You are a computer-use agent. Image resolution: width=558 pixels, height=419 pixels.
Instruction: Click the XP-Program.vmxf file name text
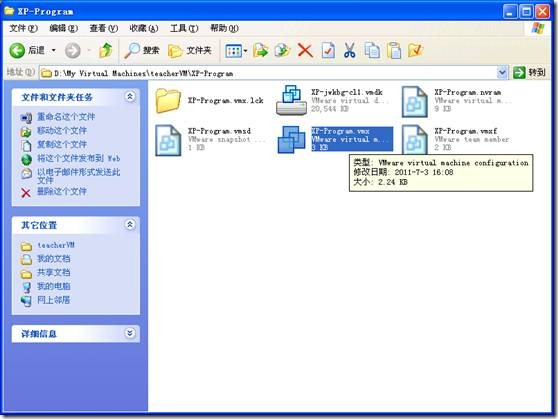[x=465, y=131]
